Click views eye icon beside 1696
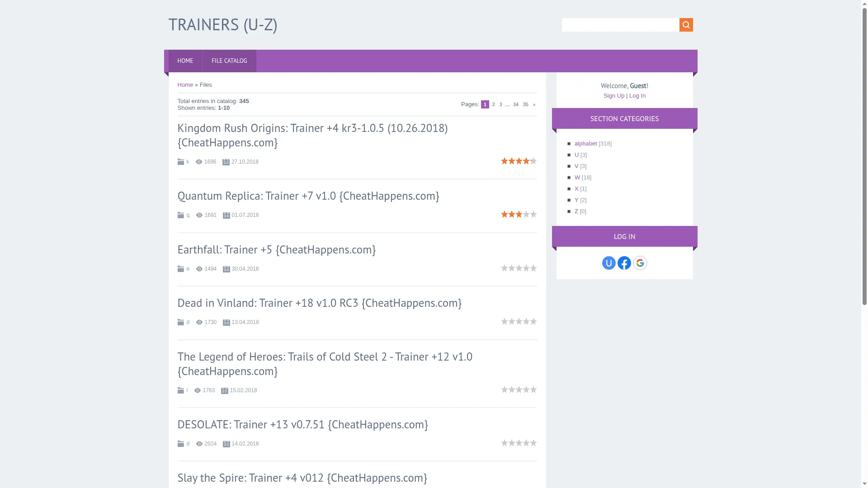The image size is (868, 488). pyautogui.click(x=199, y=162)
